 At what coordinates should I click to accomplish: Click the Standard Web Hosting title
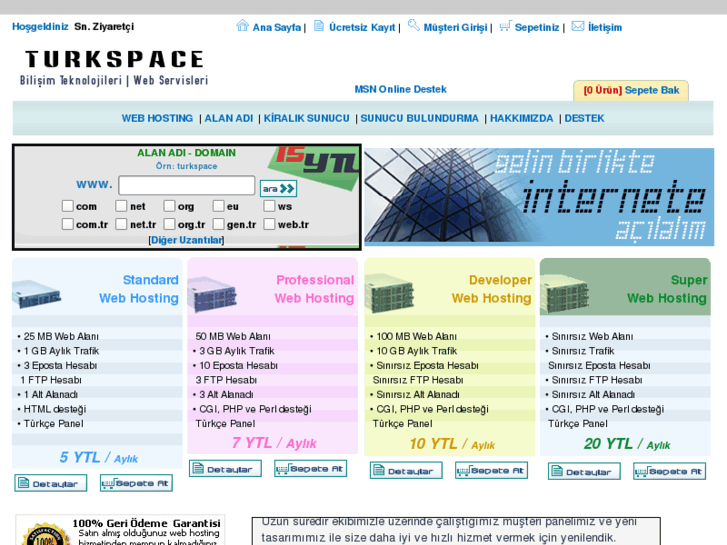[139, 289]
